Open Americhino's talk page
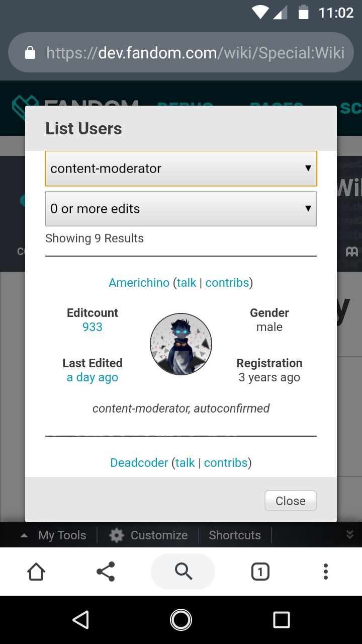Image resolution: width=362 pixels, height=644 pixels. pyautogui.click(x=187, y=283)
